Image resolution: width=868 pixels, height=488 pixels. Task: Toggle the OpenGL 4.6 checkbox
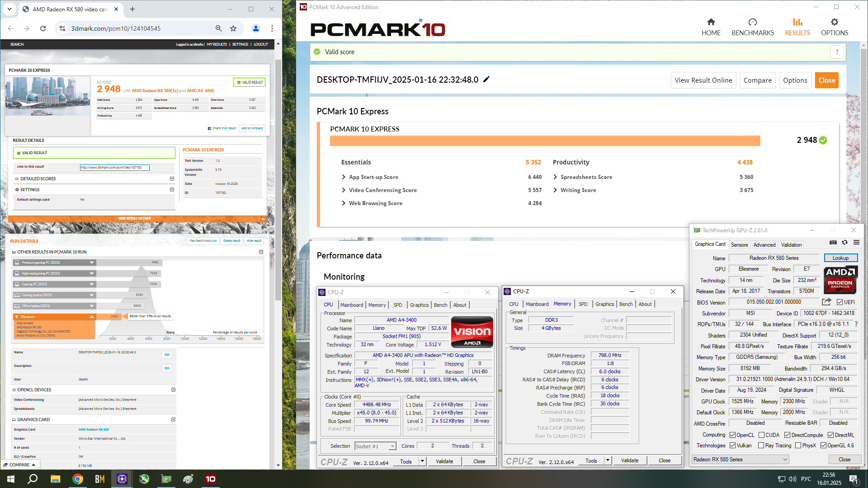pyautogui.click(x=823, y=446)
